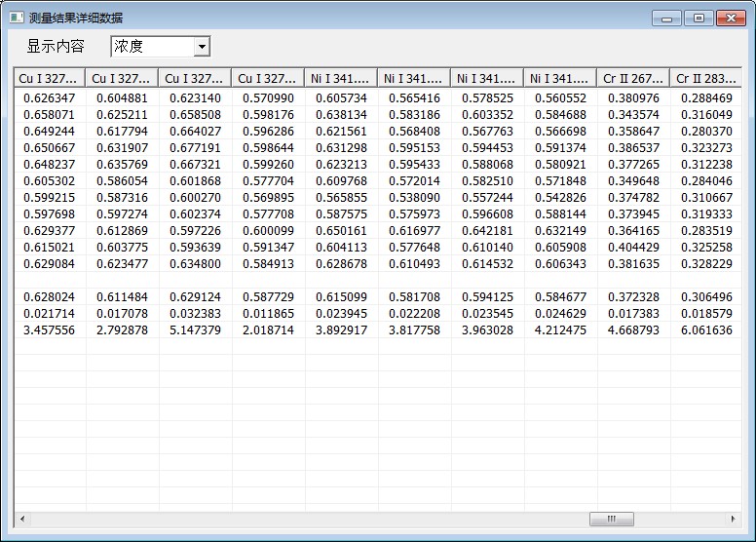Select cell with value 0.565416

[414, 98]
